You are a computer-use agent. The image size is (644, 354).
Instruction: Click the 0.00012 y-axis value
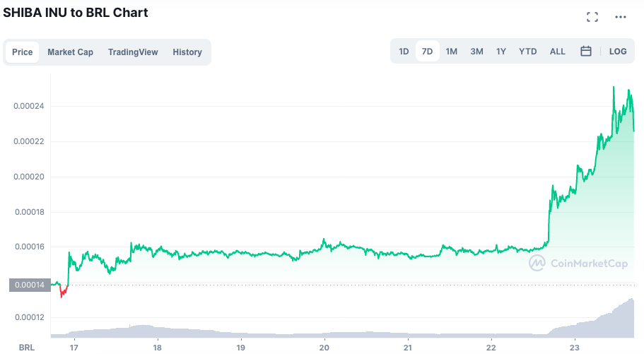(30, 317)
